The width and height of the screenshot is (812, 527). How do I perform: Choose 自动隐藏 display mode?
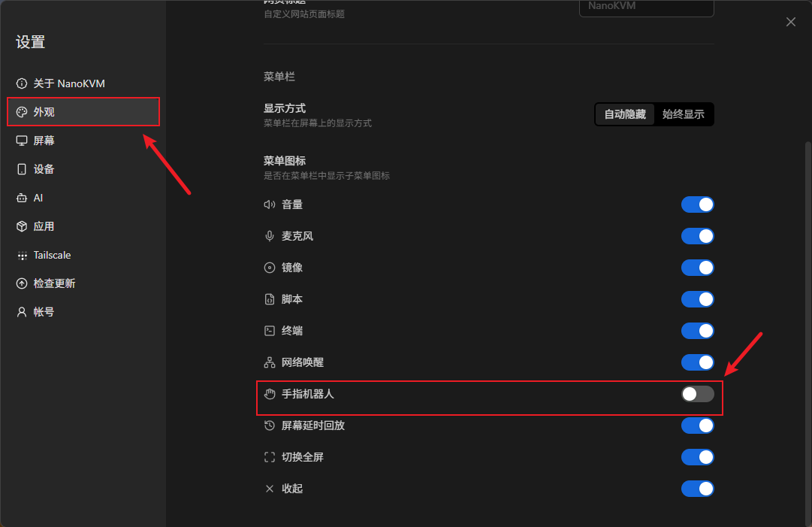[x=625, y=114]
